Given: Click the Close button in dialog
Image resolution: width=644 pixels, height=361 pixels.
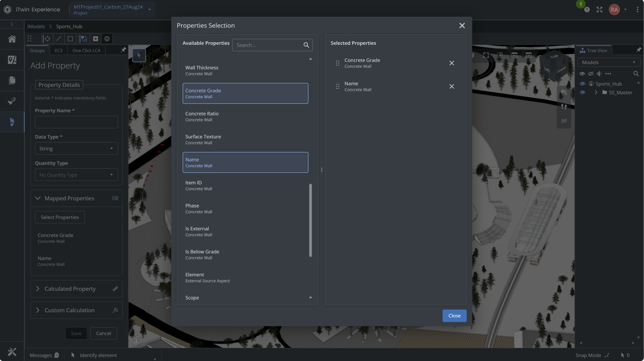Looking at the screenshot, I should [x=454, y=316].
